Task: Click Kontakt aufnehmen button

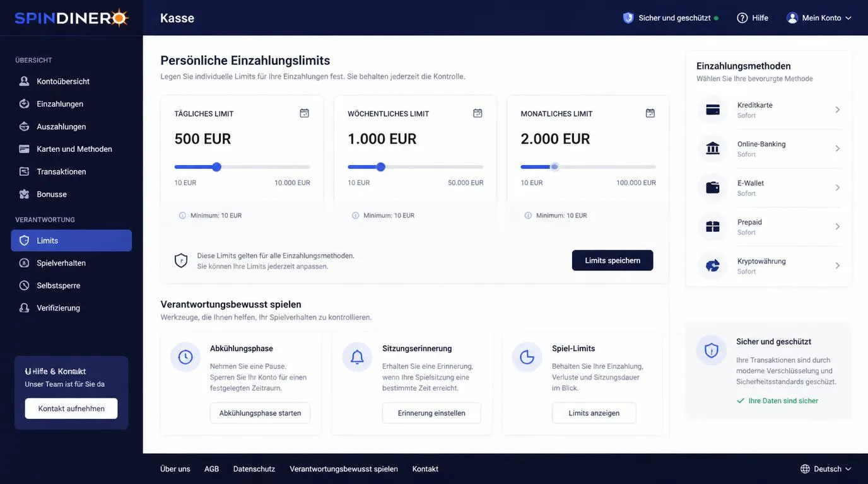Action: 71,408
